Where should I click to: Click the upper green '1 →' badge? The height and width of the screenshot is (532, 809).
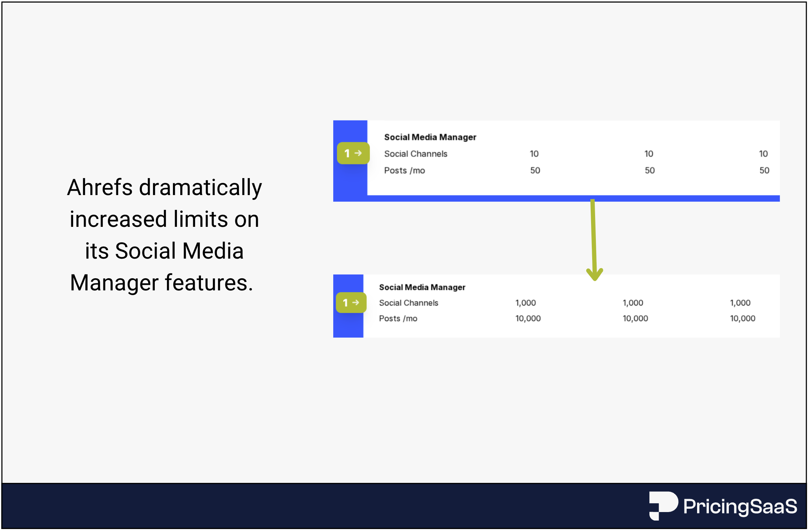click(353, 153)
